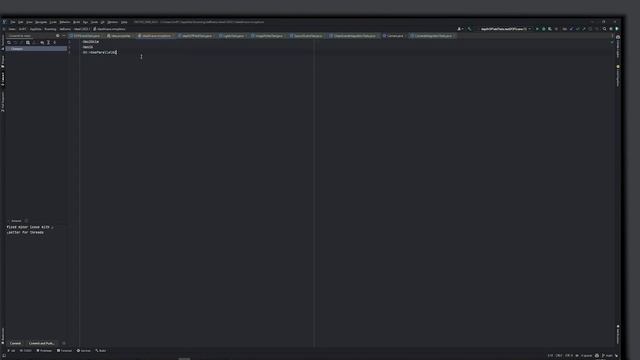Viewport: 640px width, 360px height.
Task: Open the Run menu
Action: [x=85, y=22]
